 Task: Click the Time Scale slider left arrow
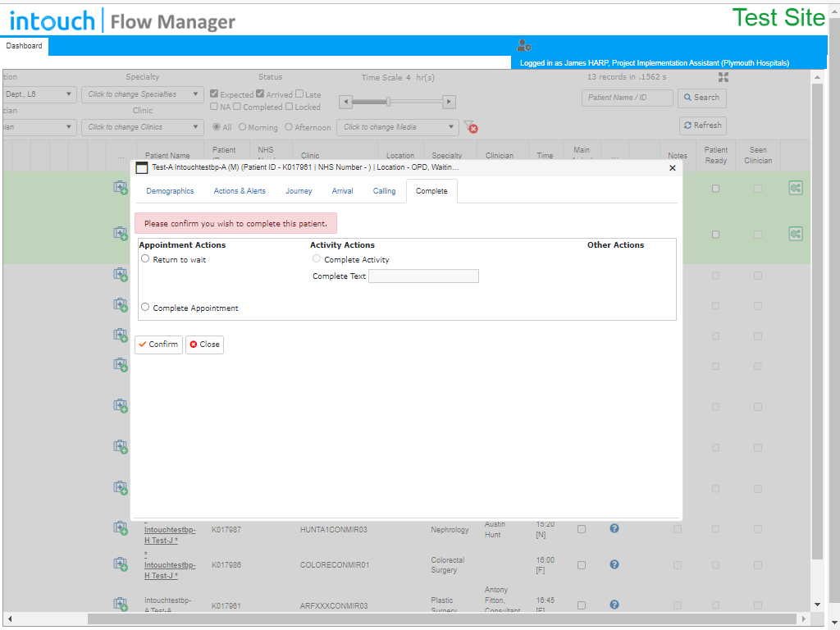[345, 101]
